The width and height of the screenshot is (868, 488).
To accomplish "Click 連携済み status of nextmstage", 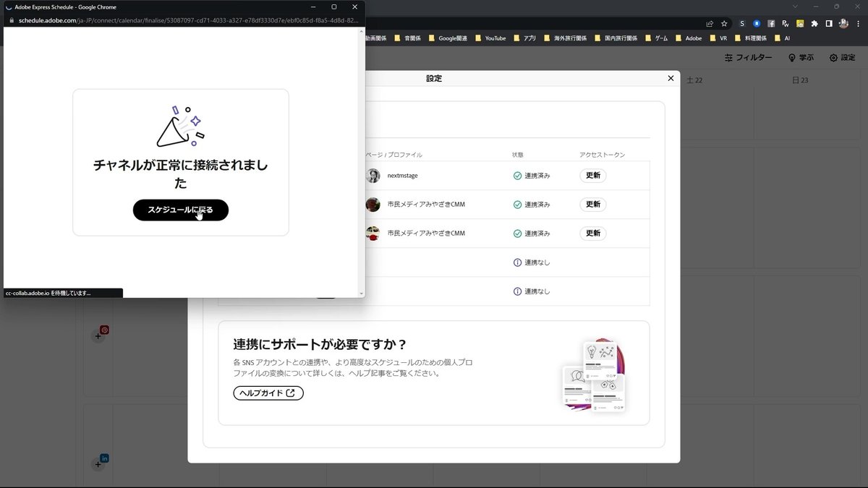I will pyautogui.click(x=532, y=176).
